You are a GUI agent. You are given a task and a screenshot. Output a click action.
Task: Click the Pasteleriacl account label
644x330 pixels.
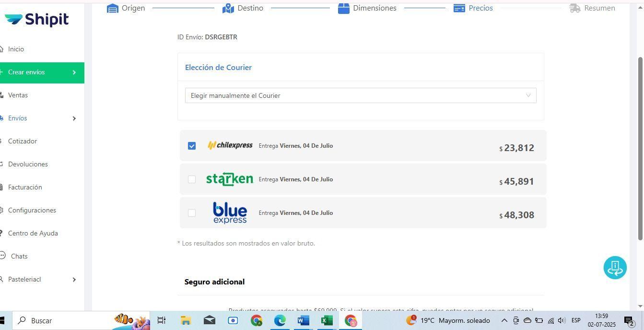point(24,279)
